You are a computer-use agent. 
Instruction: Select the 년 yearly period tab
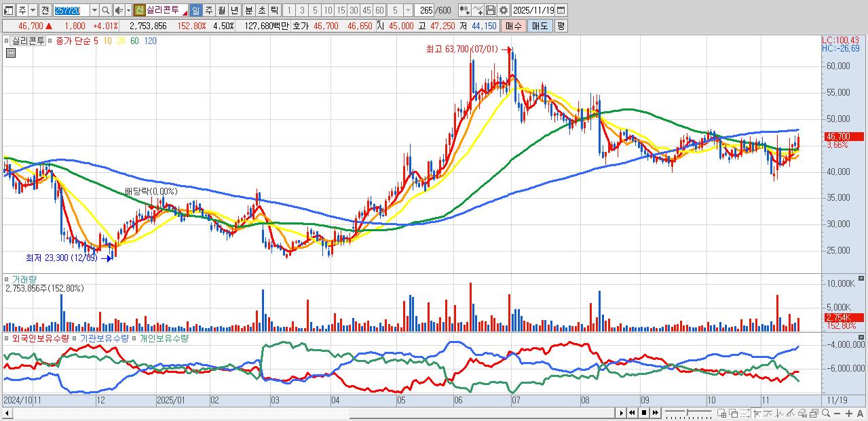point(234,10)
